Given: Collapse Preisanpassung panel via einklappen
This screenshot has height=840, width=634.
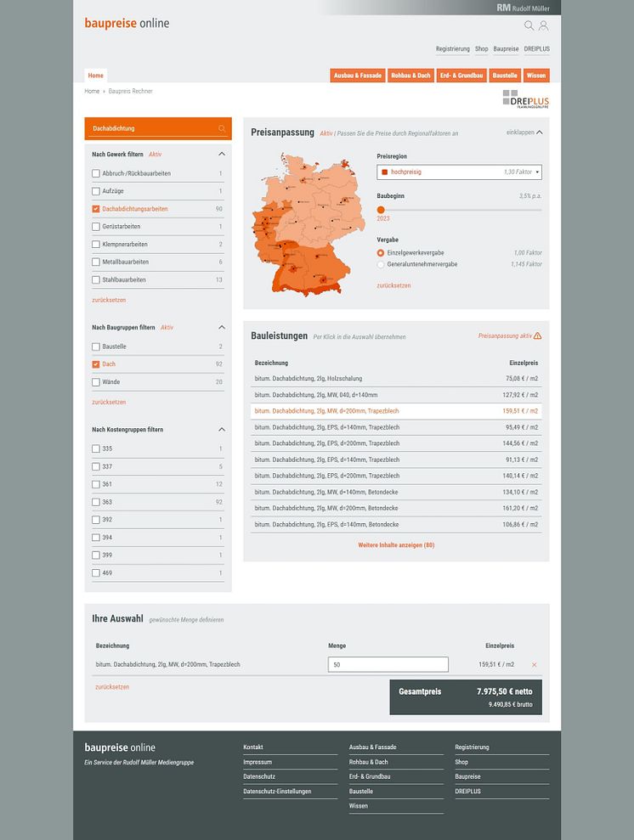Looking at the screenshot, I should [x=524, y=132].
